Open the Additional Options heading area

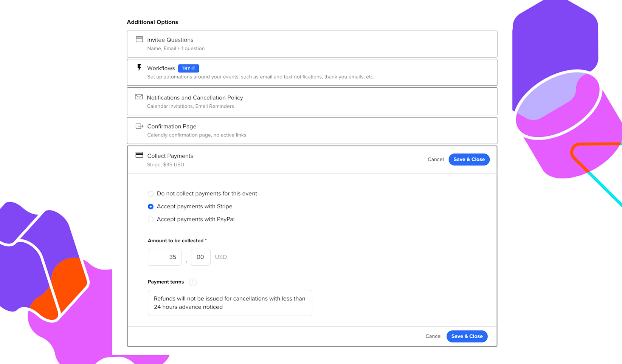click(152, 22)
